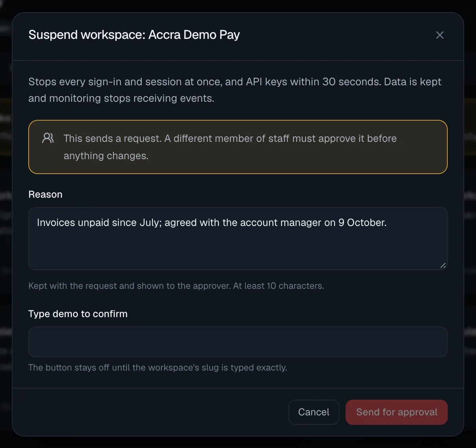This screenshot has width=476, height=448.
Task: Click the Reason textarea resize handle
Action: coord(443,265)
